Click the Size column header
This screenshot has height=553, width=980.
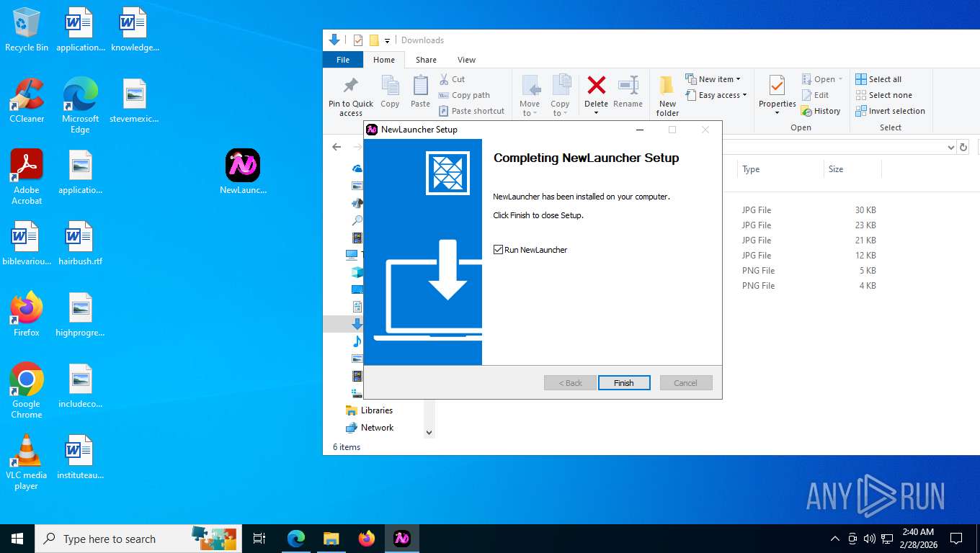click(x=852, y=169)
